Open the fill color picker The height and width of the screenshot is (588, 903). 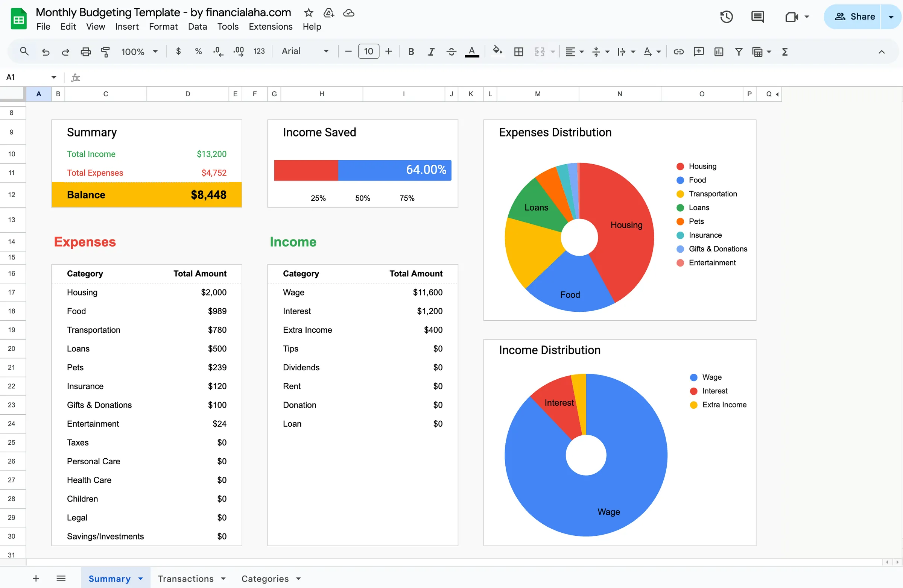497,51
